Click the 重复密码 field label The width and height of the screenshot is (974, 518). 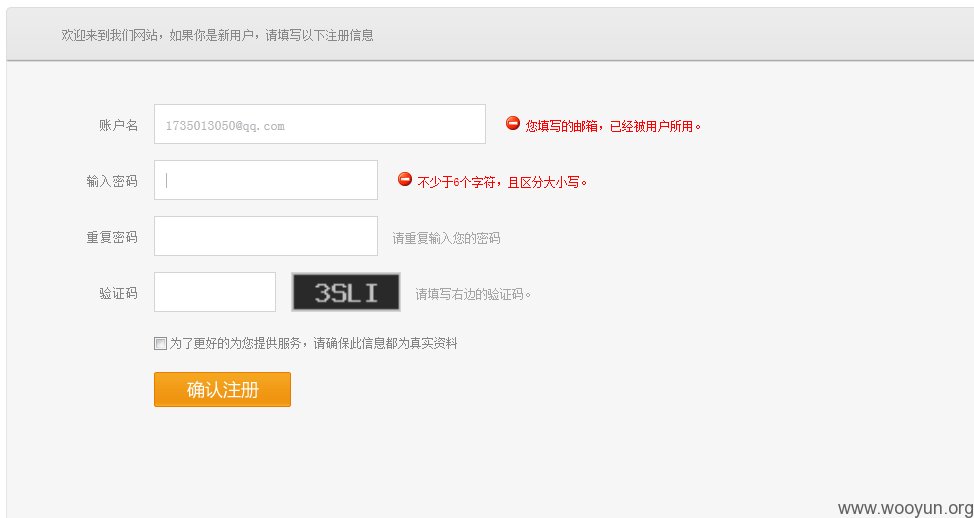112,237
